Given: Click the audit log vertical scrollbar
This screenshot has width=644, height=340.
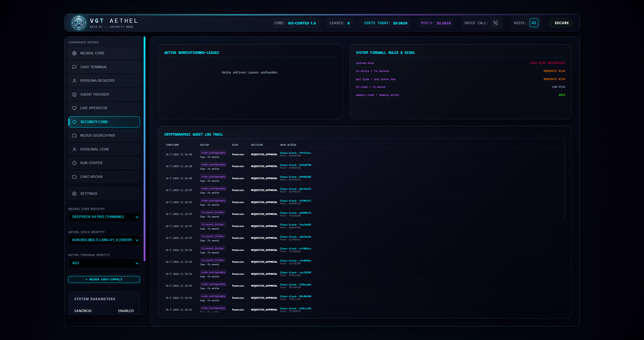Looking at the screenshot, I should pyautogui.click(x=565, y=181).
